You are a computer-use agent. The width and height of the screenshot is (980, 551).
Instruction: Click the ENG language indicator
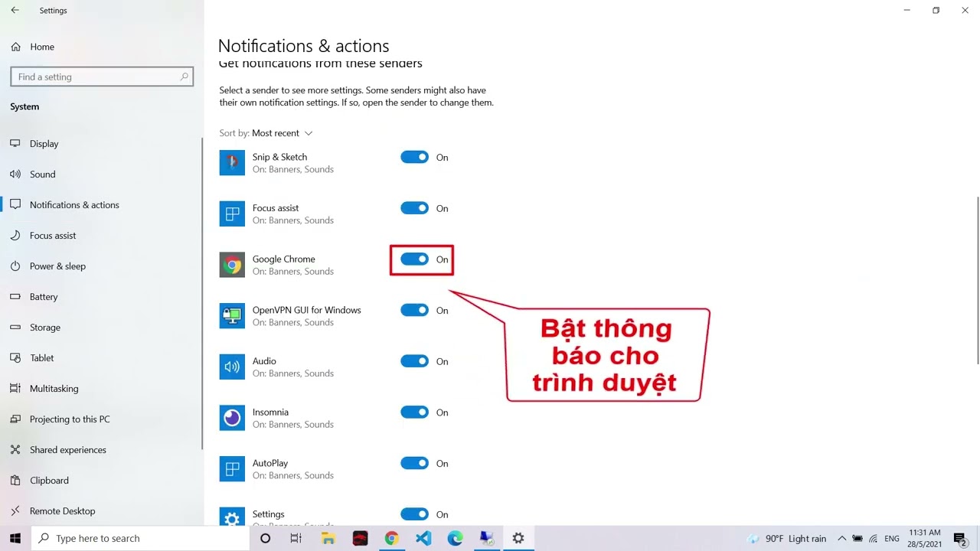click(892, 539)
